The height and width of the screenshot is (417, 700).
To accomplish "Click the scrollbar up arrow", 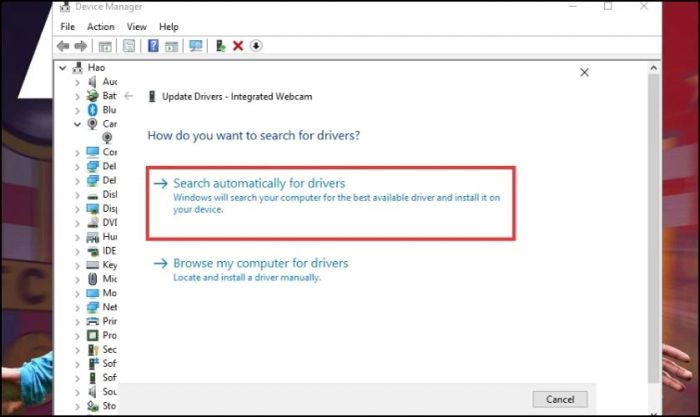I will 654,68.
